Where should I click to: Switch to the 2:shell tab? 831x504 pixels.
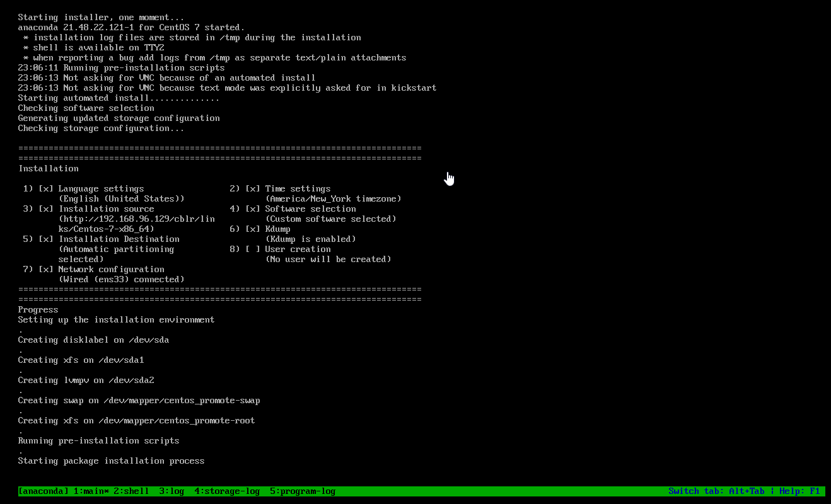pos(131,491)
